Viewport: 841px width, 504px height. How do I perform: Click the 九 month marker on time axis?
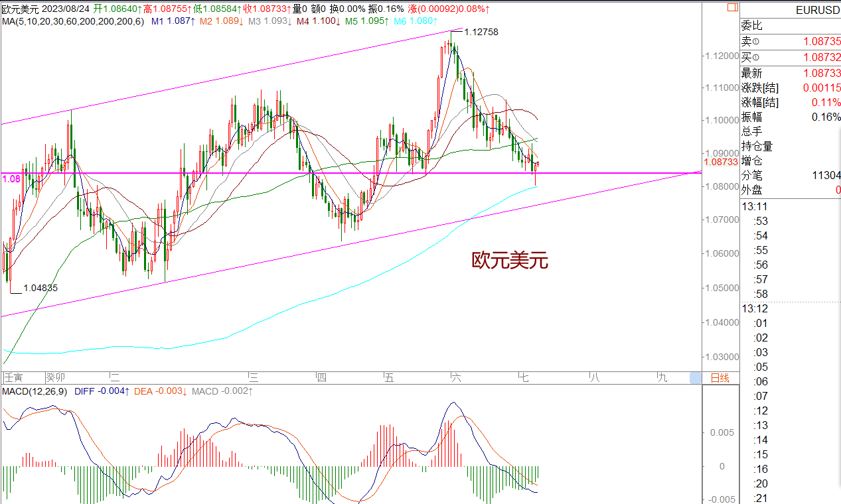662,378
